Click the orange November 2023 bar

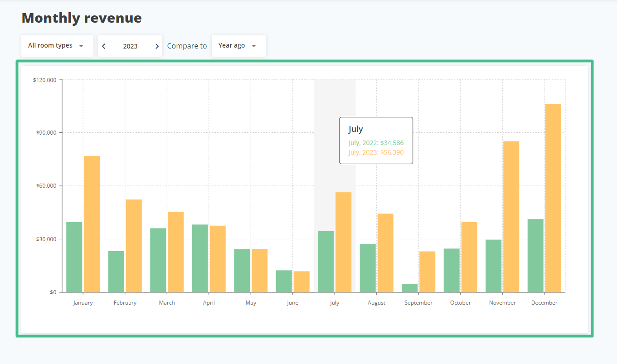(x=511, y=217)
